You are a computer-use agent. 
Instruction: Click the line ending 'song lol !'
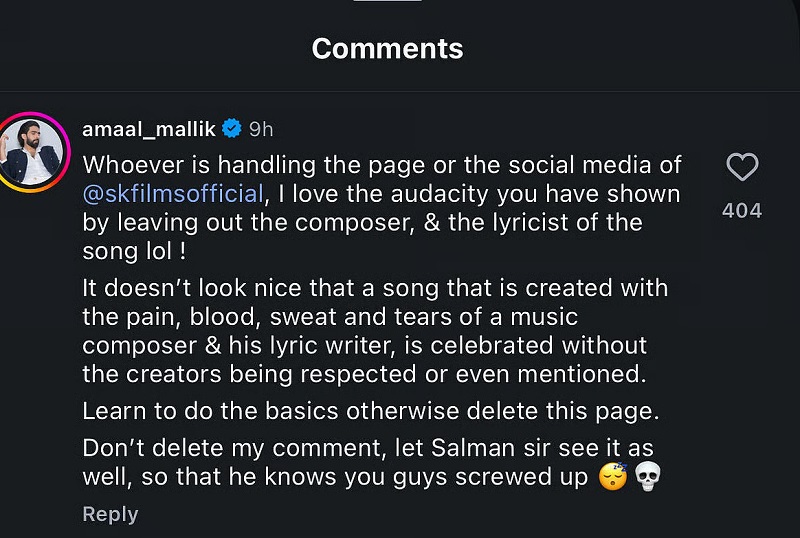point(134,251)
